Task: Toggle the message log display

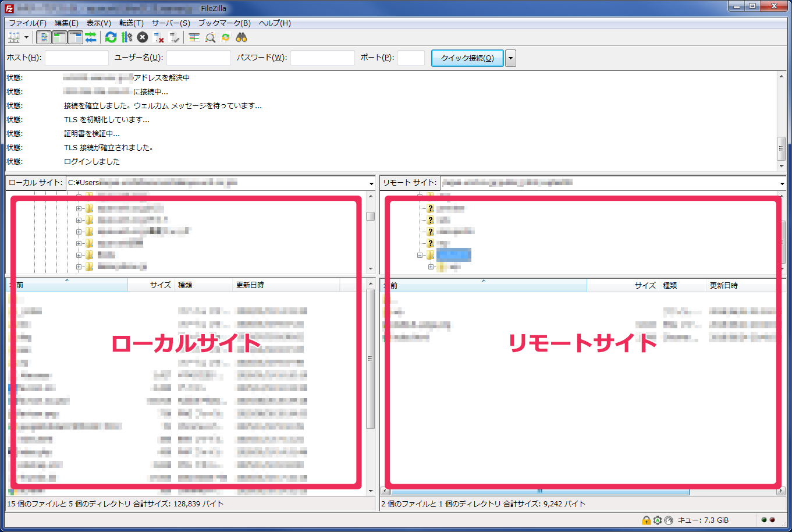Action: pos(44,38)
